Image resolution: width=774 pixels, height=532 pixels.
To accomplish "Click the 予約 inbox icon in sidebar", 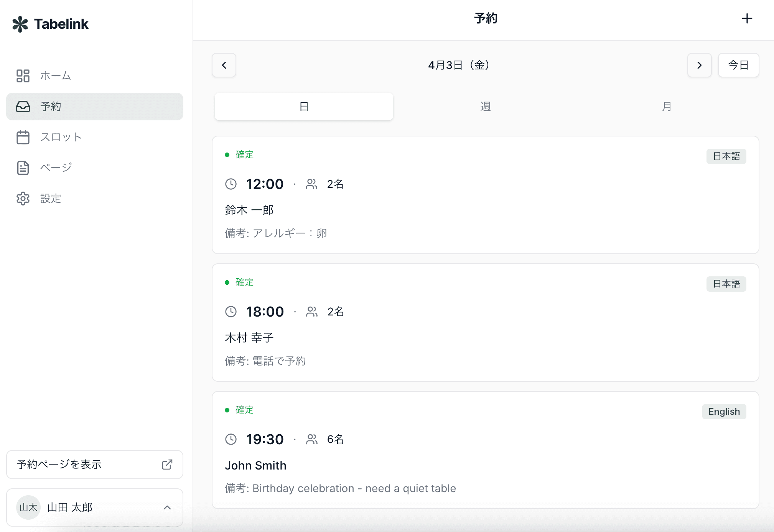I will pos(23,107).
